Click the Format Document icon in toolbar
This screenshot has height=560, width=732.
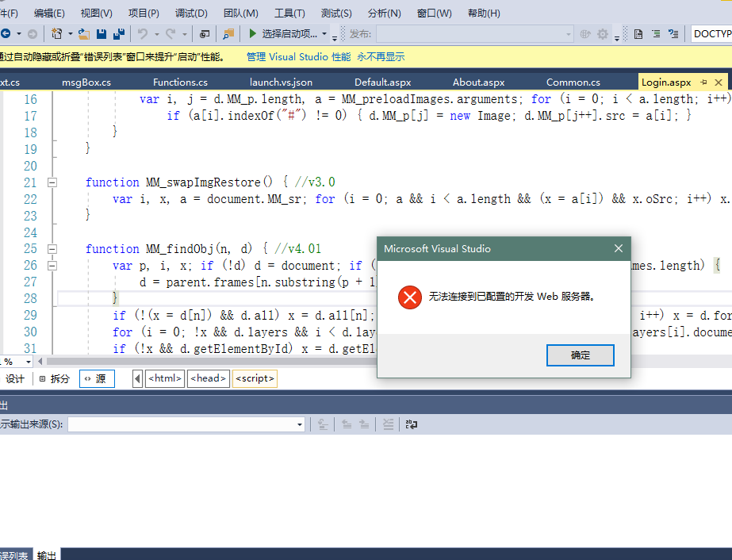click(638, 33)
